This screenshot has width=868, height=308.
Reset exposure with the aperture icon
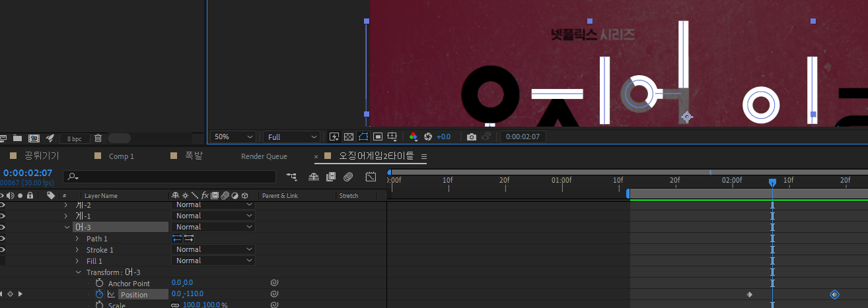point(428,137)
